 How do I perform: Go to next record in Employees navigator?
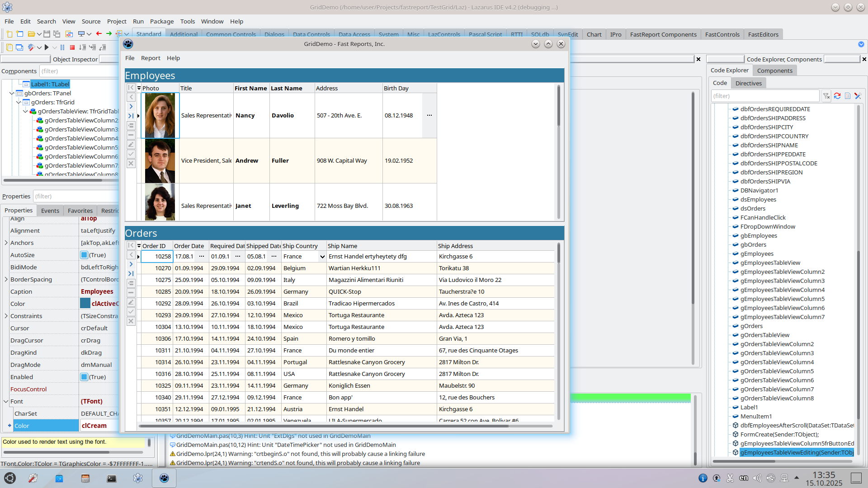point(131,107)
